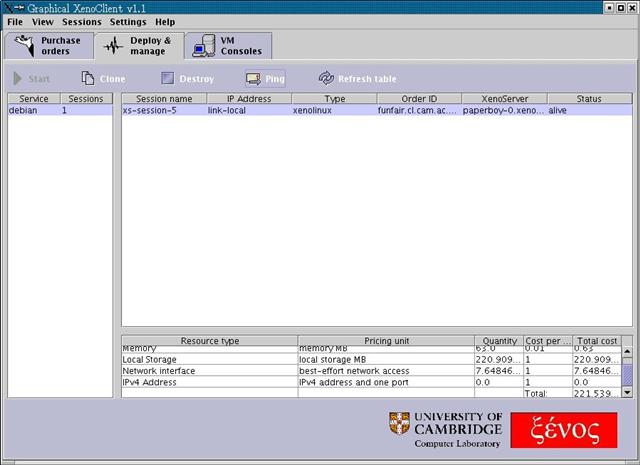Click the Start session icon
The height and width of the screenshot is (465, 640).
pyautogui.click(x=18, y=78)
